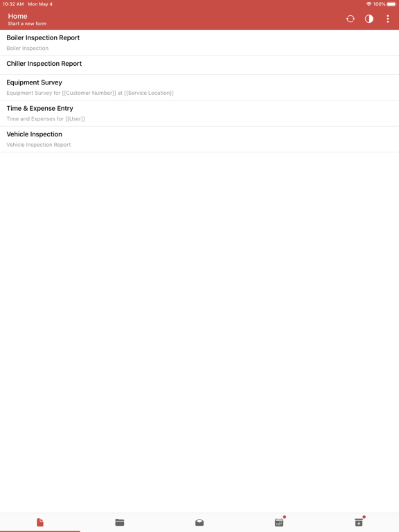
Task: Open the Time & Expense Entry form
Action: (199, 114)
